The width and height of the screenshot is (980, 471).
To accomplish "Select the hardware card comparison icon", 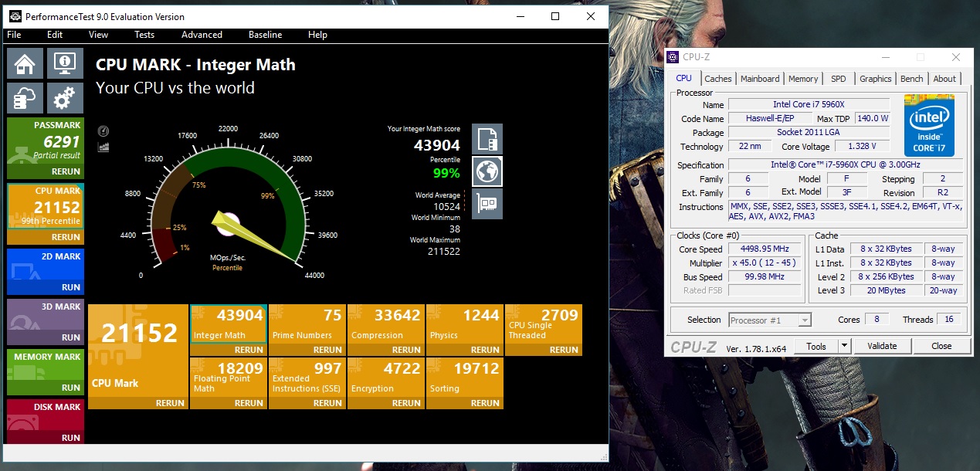I will click(x=487, y=204).
